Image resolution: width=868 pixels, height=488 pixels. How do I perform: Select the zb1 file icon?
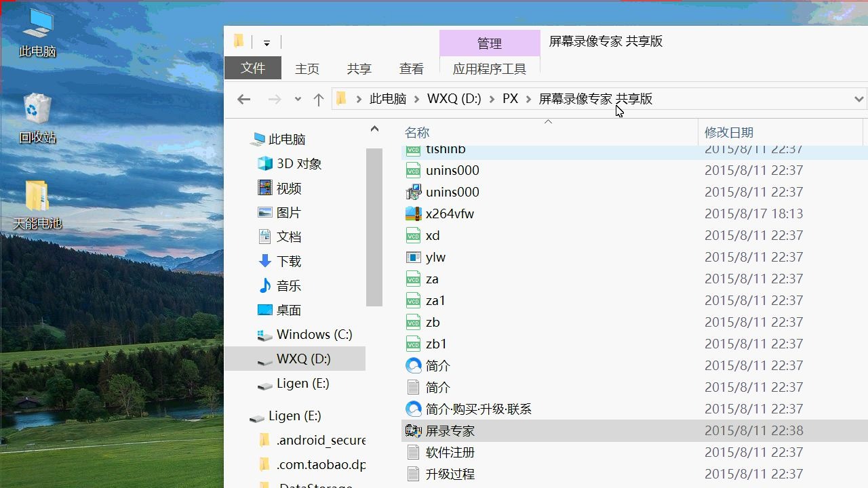pyautogui.click(x=414, y=344)
